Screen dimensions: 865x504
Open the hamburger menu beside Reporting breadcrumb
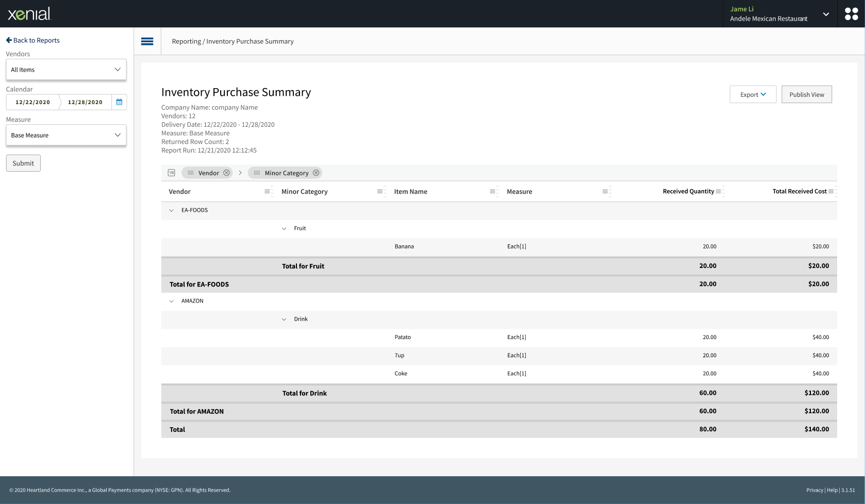click(147, 41)
